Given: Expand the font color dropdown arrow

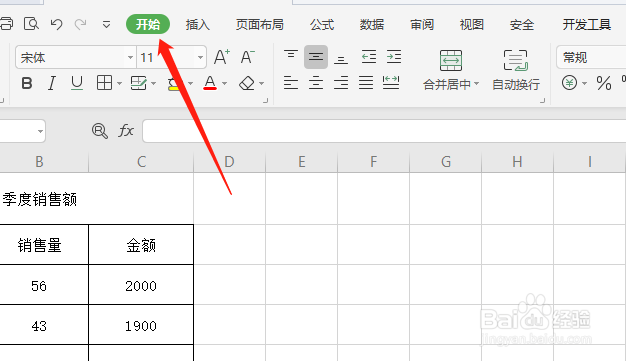Looking at the screenshot, I should pos(224,83).
